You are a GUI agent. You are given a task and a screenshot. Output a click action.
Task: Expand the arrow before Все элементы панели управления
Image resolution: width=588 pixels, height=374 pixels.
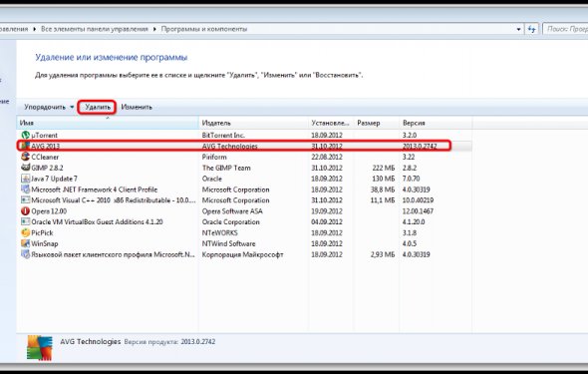coord(35,29)
